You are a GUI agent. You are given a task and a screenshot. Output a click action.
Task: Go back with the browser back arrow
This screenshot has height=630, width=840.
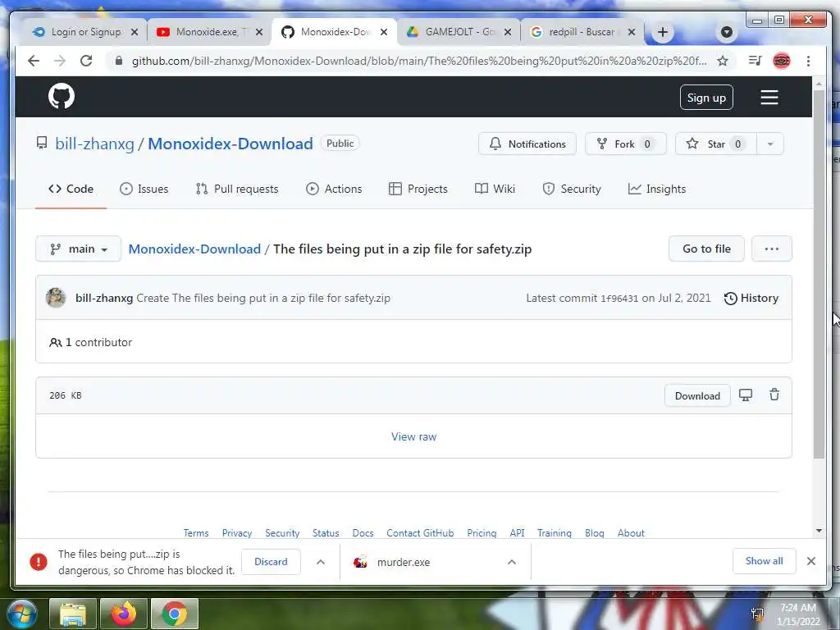(34, 61)
